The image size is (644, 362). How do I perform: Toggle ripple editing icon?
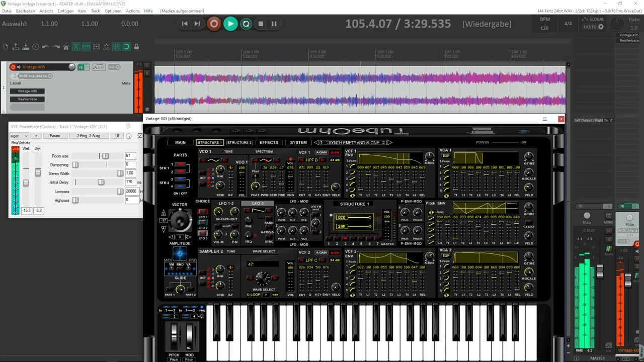(96, 47)
